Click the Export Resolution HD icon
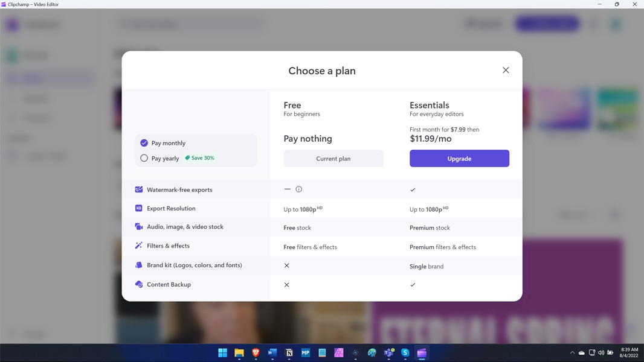This screenshot has width=644, height=362. (139, 208)
